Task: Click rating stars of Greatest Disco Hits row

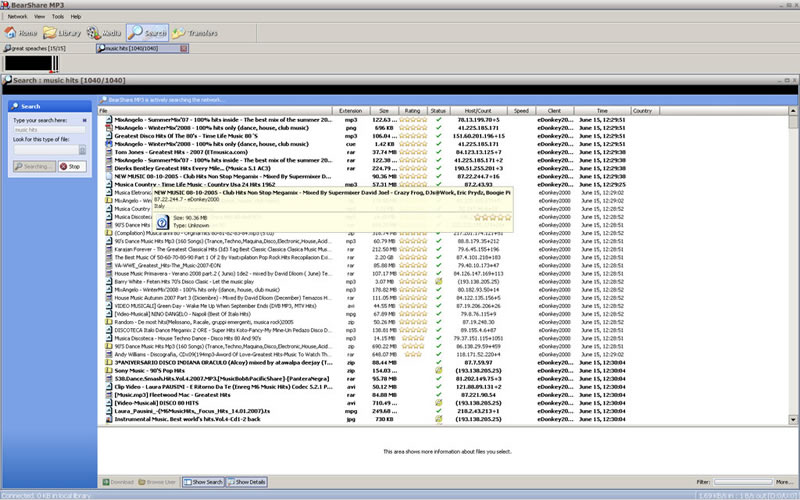Action: (413, 136)
